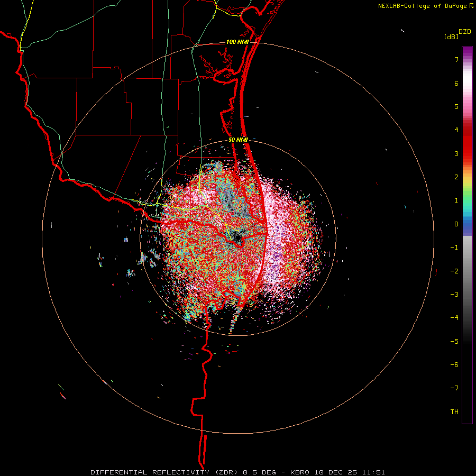Pick the -4 dB scale label
Image resolution: width=476 pixels, height=476 pixels.
tap(454, 317)
